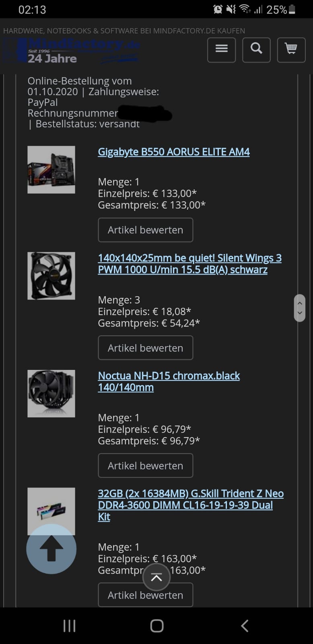This screenshot has height=644, width=313.
Task: Tap the Android home button
Action: [156, 626]
